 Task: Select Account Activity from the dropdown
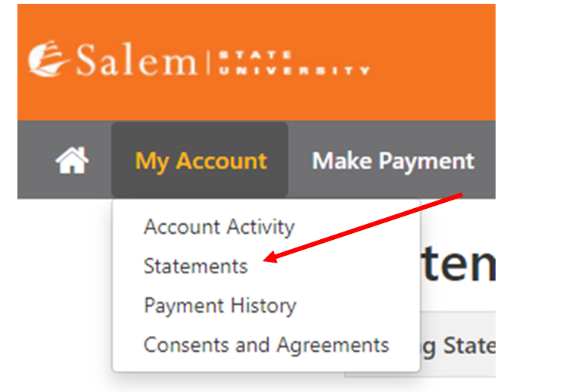(x=219, y=227)
